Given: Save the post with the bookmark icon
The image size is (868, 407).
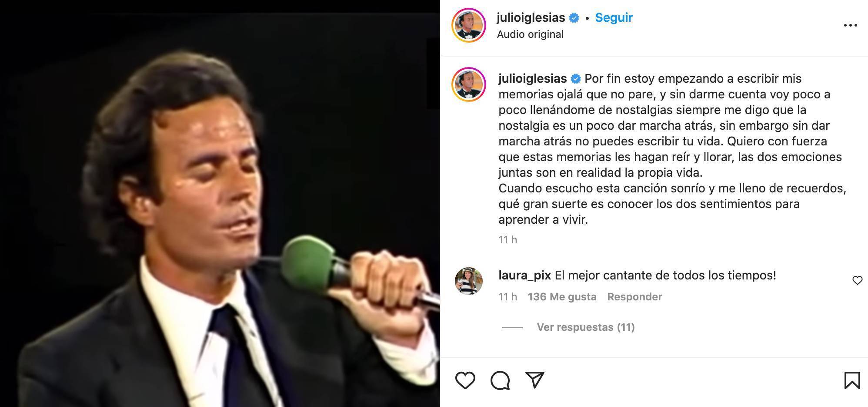Looking at the screenshot, I should point(852,380).
